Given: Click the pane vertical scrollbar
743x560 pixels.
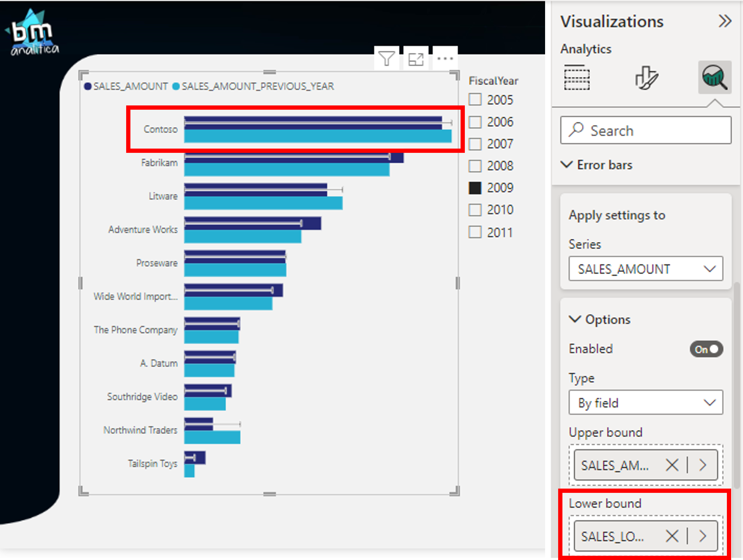Looking at the screenshot, I should click(x=737, y=384).
